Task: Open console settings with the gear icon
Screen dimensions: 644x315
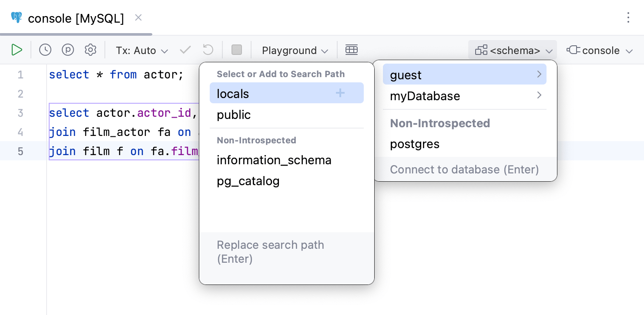Action: click(x=90, y=50)
